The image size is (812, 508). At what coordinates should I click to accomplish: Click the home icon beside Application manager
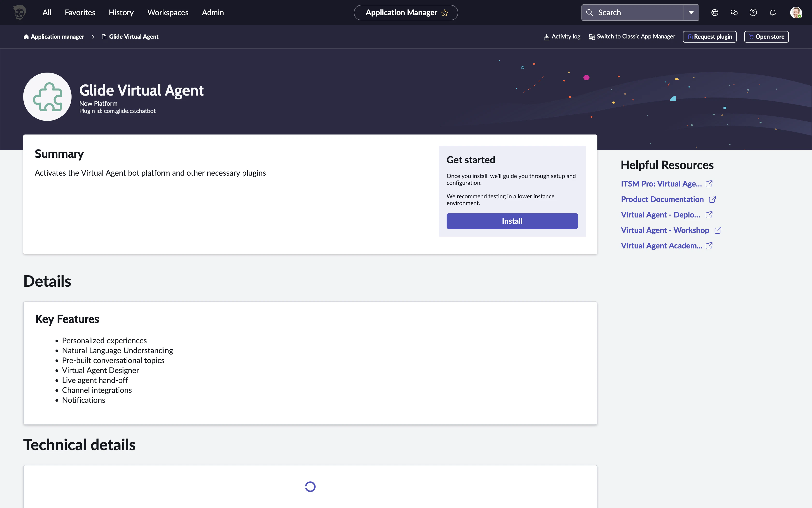point(26,37)
